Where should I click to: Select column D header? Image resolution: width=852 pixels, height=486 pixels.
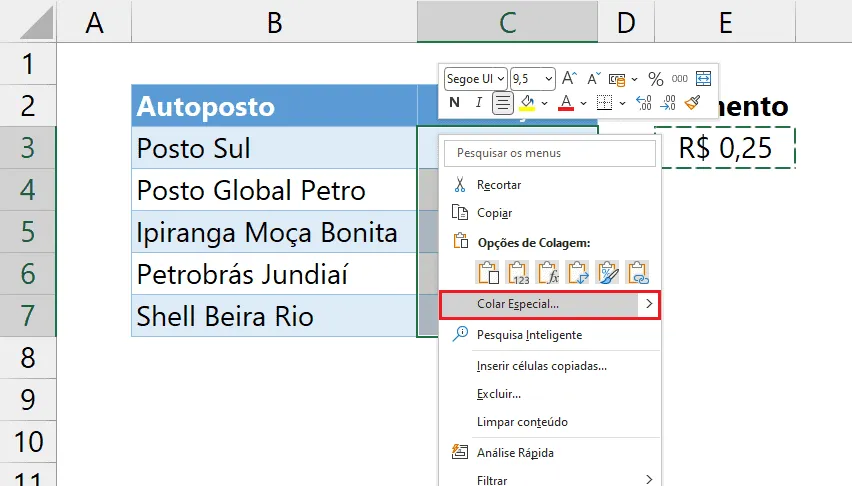[626, 22]
